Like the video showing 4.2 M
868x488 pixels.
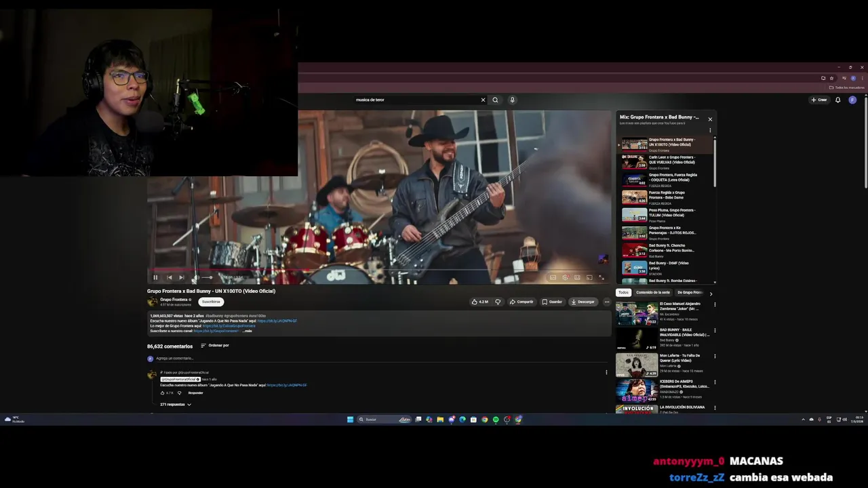480,302
